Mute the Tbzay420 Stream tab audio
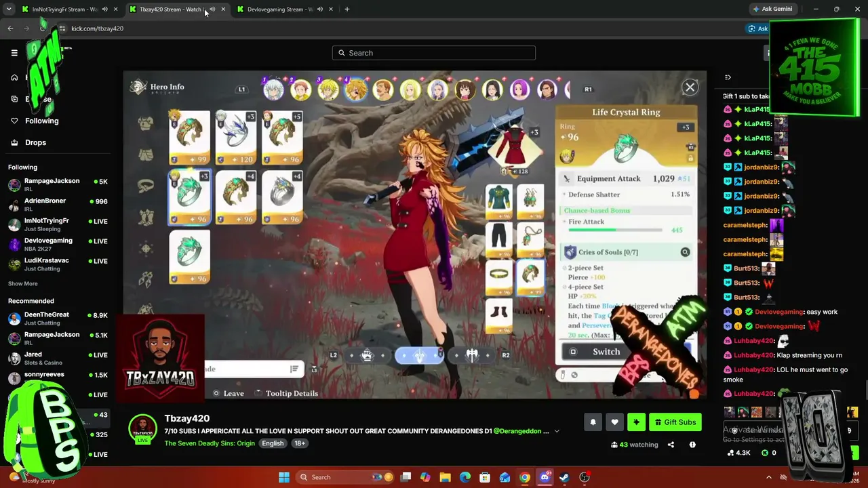This screenshot has width=868, height=488. click(x=212, y=9)
